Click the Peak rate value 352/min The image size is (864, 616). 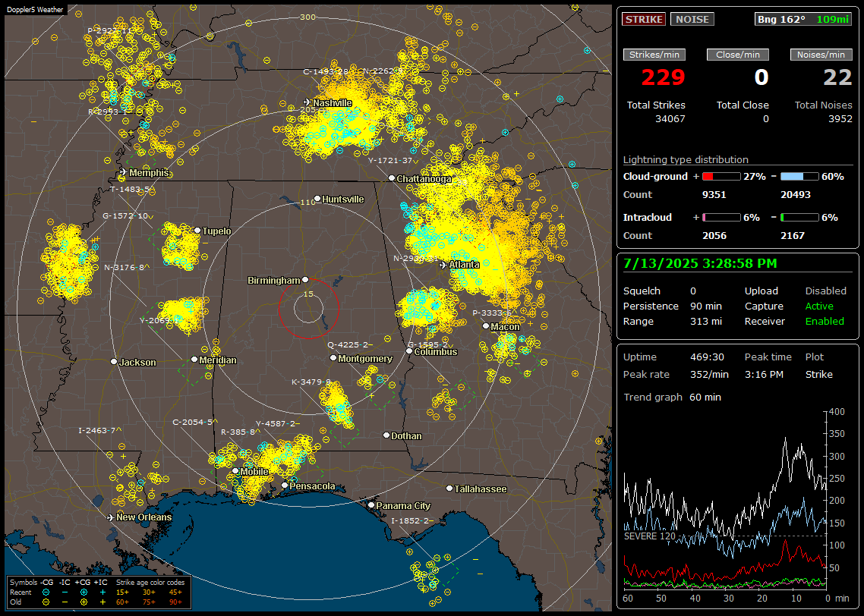point(709,374)
